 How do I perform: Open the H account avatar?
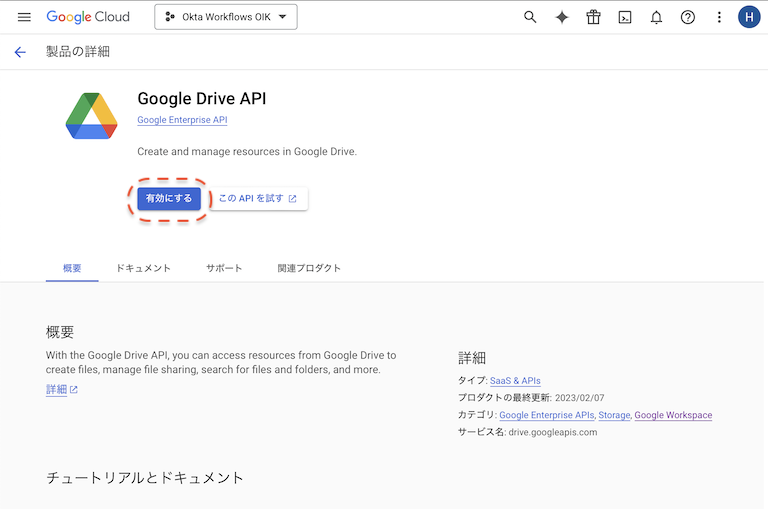pos(749,17)
